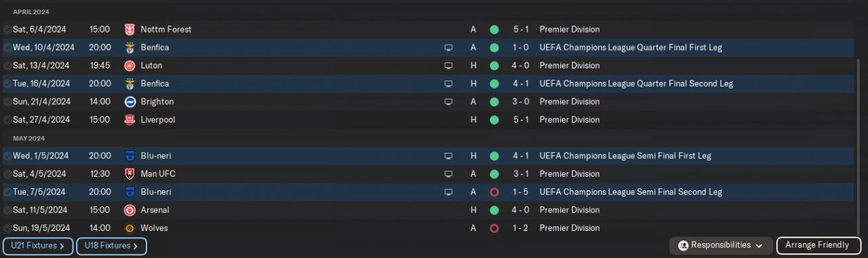Image resolution: width=868 pixels, height=258 pixels.
Task: Click the Man UFC club badge
Action: coord(130,174)
